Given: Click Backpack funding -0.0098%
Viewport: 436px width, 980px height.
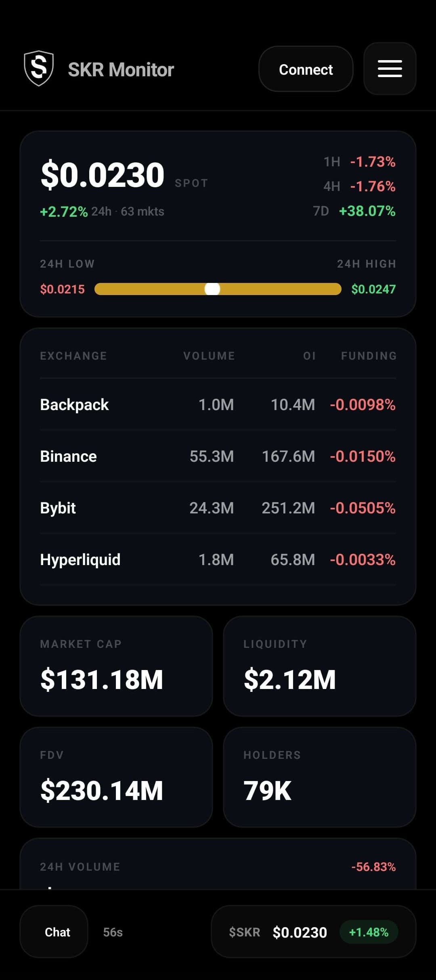Looking at the screenshot, I should (x=363, y=404).
